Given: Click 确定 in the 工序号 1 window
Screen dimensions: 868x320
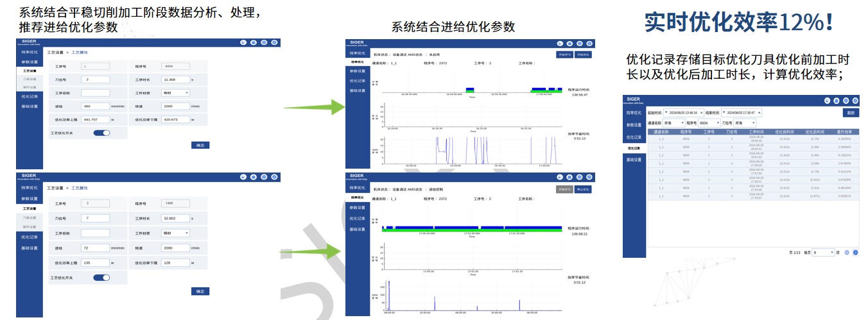Looking at the screenshot, I should click(x=200, y=146).
